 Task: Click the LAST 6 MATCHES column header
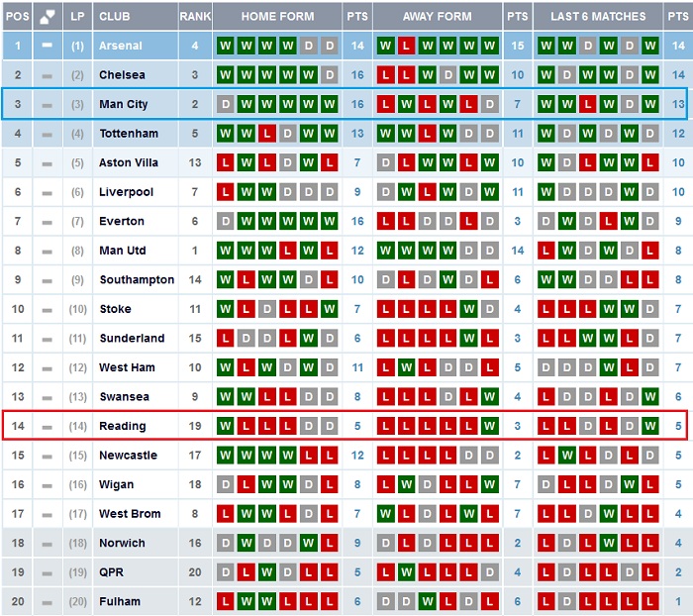pyautogui.click(x=598, y=17)
